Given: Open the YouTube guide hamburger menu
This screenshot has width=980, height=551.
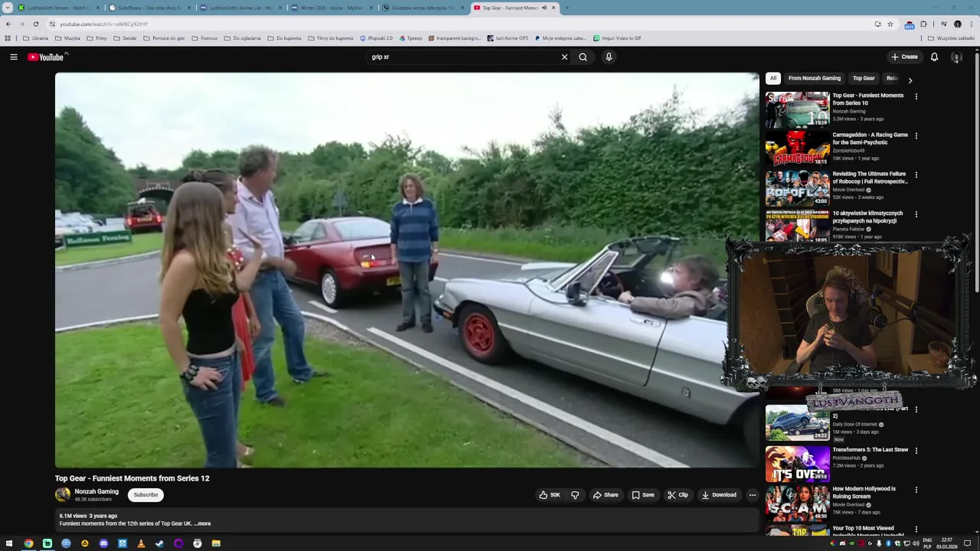Looking at the screenshot, I should (13, 57).
